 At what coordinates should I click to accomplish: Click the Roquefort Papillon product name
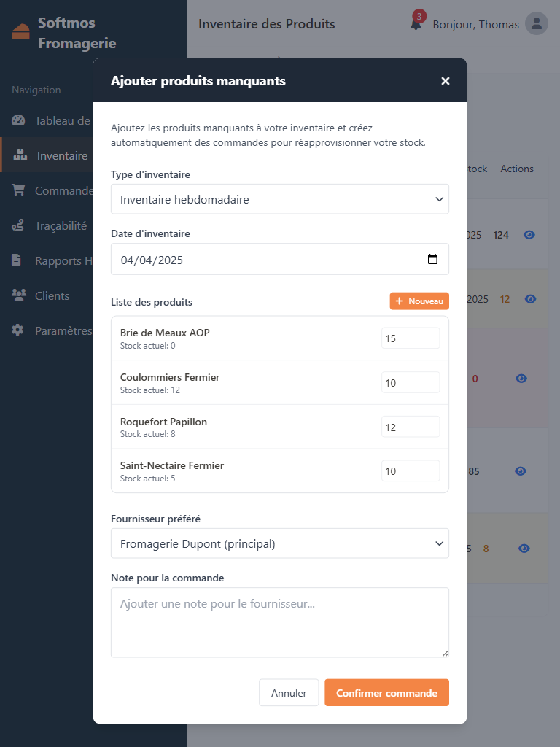tap(163, 422)
